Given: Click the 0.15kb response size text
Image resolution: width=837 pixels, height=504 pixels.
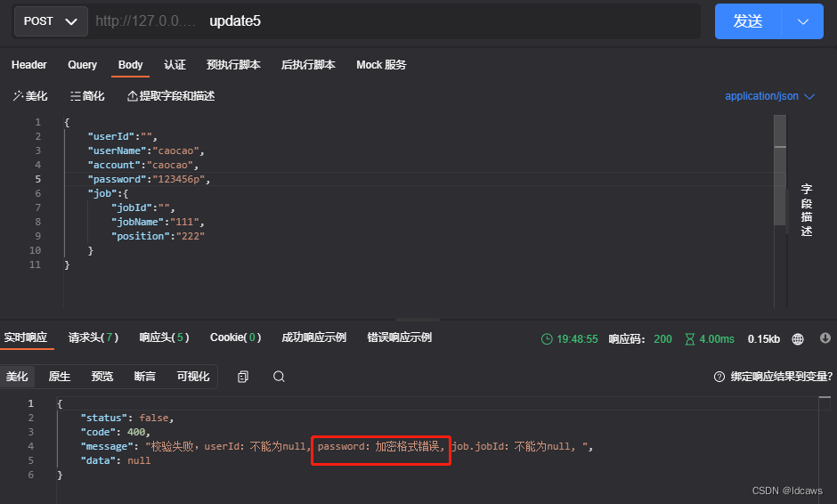Looking at the screenshot, I should coord(764,339).
